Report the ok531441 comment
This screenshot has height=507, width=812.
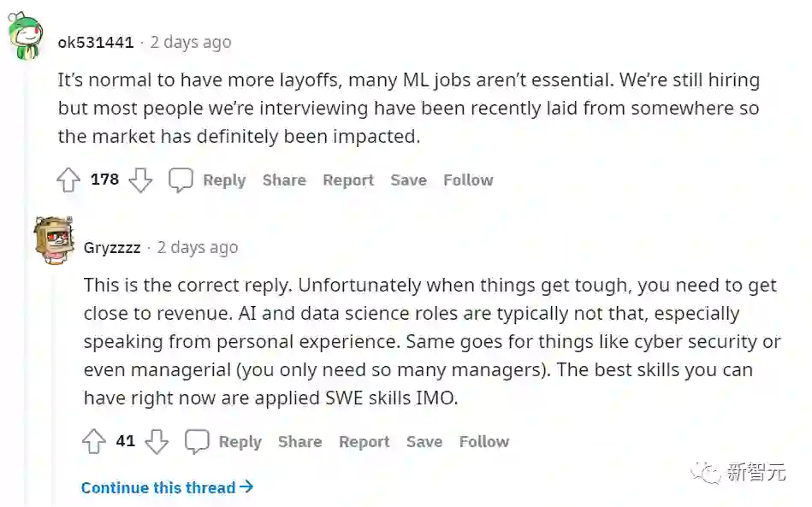click(348, 180)
